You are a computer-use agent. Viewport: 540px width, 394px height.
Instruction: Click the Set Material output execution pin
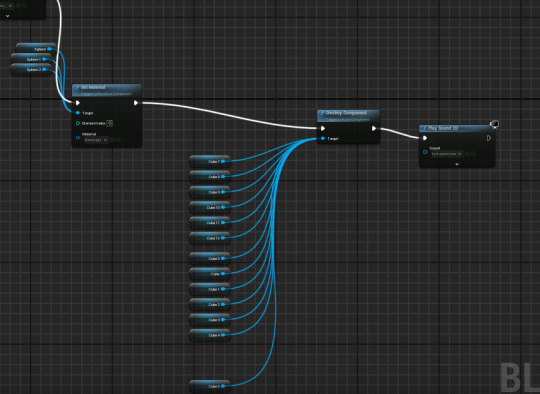pos(136,103)
